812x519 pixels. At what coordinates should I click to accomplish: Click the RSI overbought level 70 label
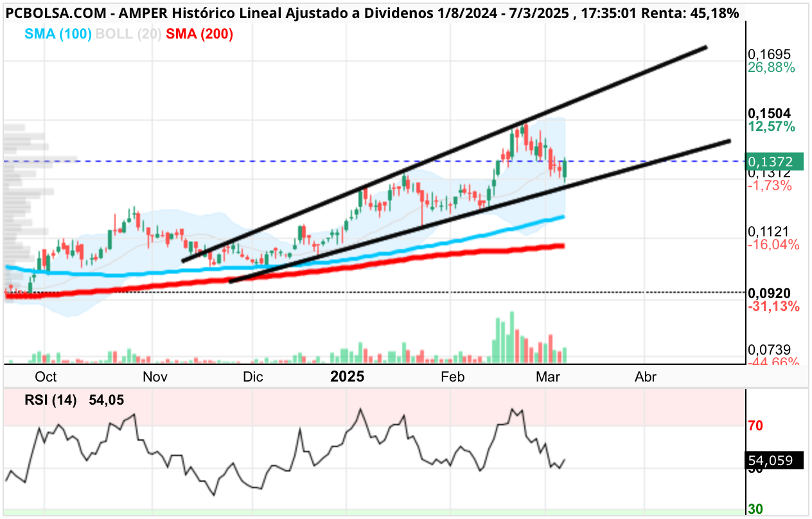coord(755,426)
